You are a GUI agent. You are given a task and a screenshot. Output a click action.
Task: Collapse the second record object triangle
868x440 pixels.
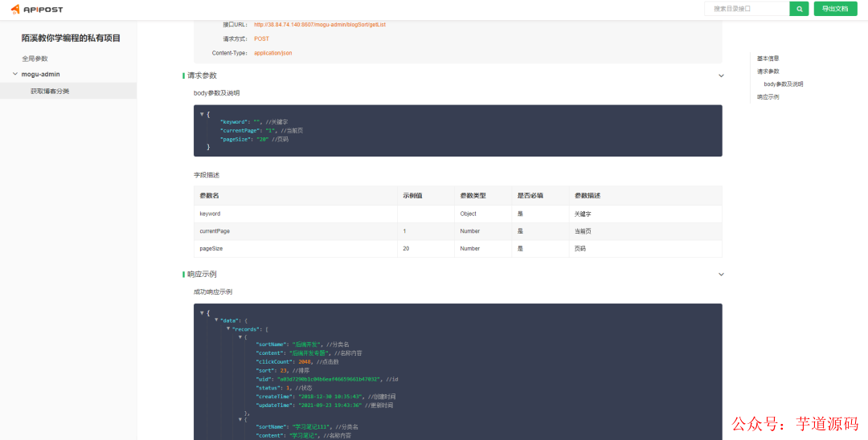point(240,419)
